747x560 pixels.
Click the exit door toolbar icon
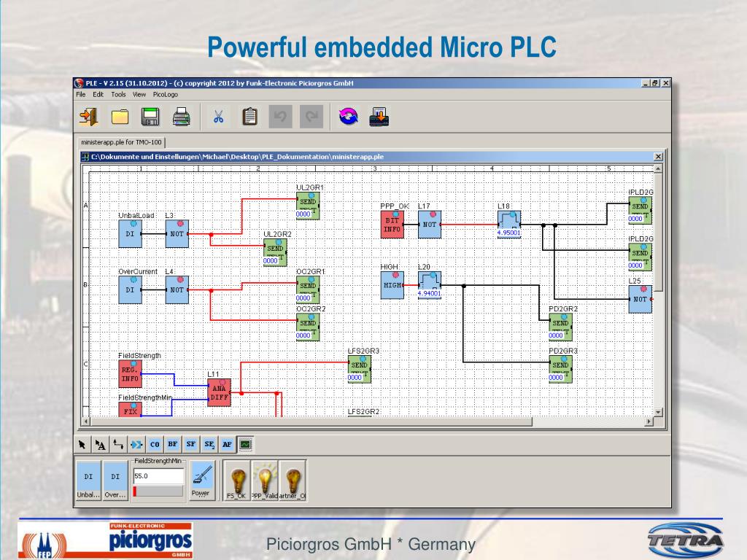(x=88, y=117)
